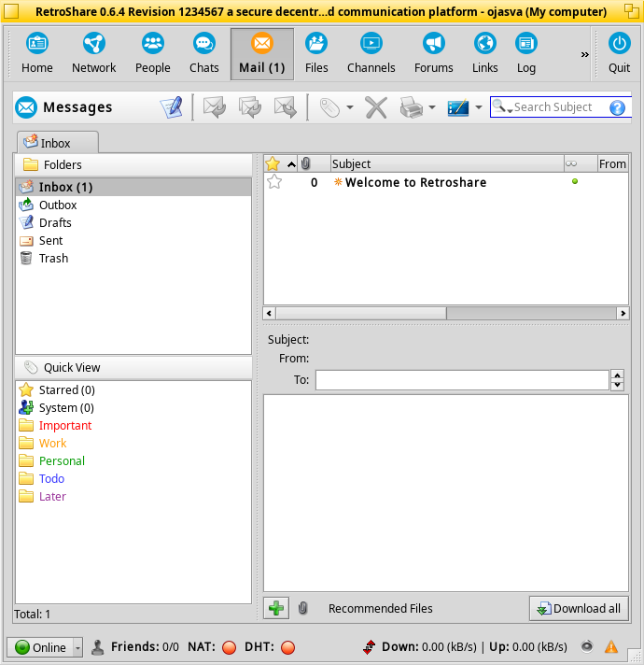Open the Drafts folder
The image size is (644, 665).
point(133,222)
